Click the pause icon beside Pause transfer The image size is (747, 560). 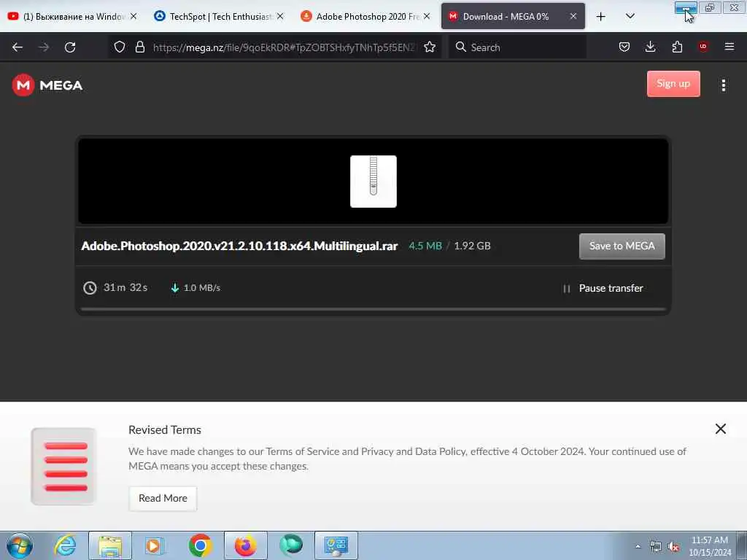(x=566, y=289)
